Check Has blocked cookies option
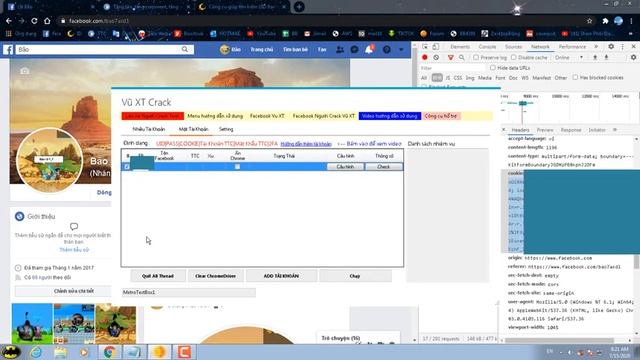Viewport: 640px width, 360px height. [x=575, y=77]
